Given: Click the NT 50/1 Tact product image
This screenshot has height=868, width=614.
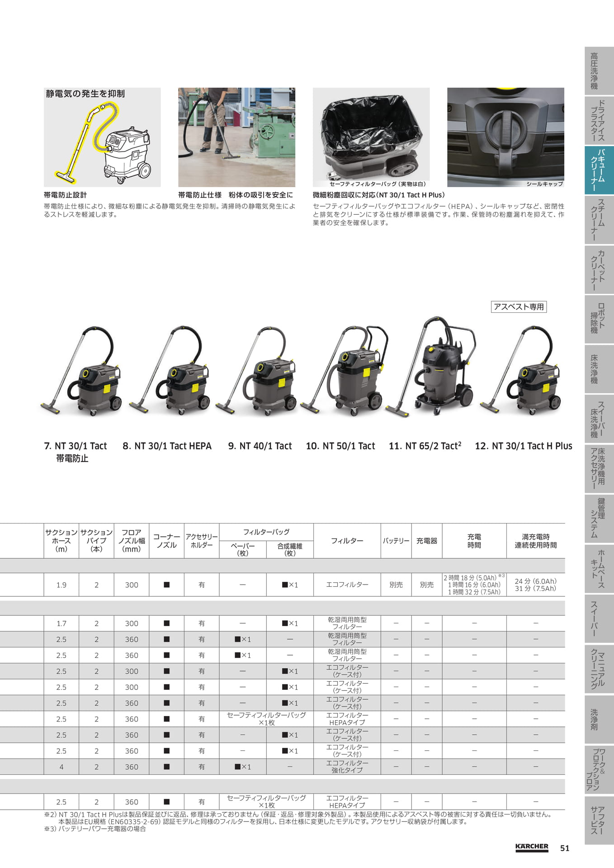Looking at the screenshot, I should click(344, 370).
